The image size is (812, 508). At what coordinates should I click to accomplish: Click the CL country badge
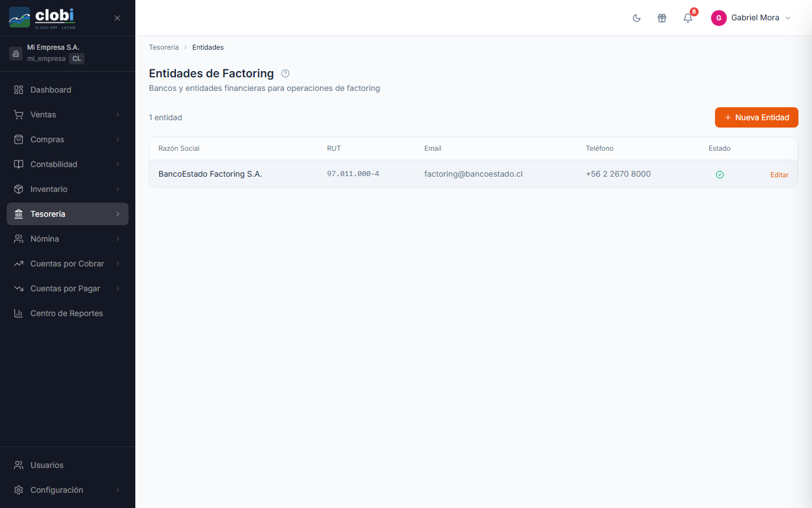(77, 59)
